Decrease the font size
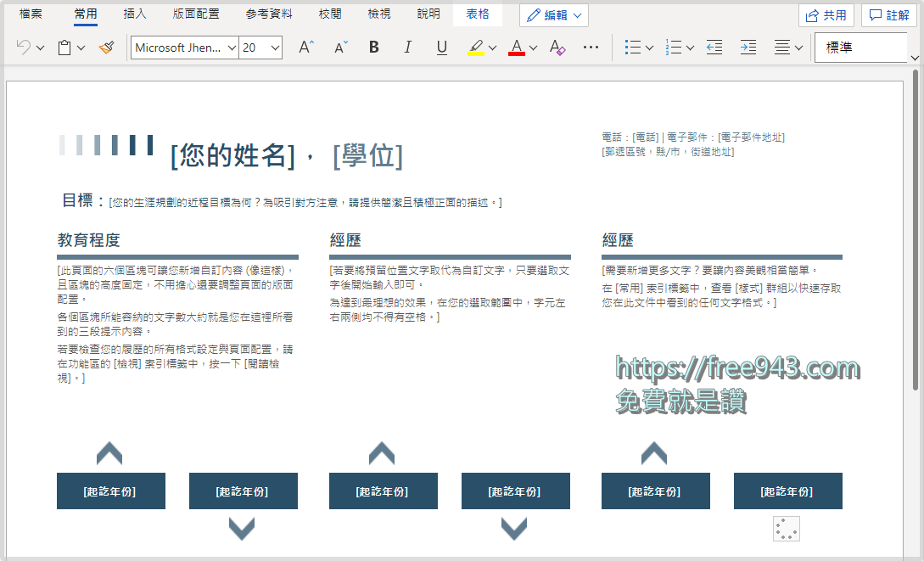 pos(339,48)
